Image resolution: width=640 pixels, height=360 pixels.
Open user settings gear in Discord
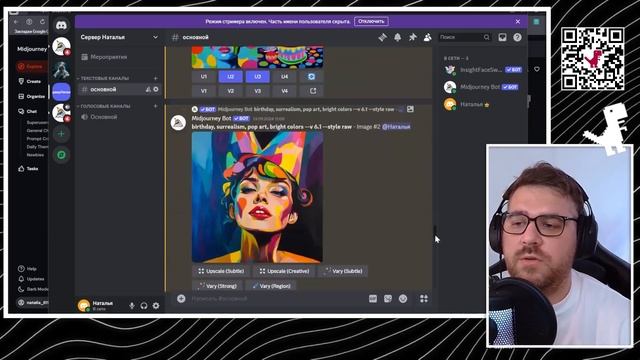[156, 305]
